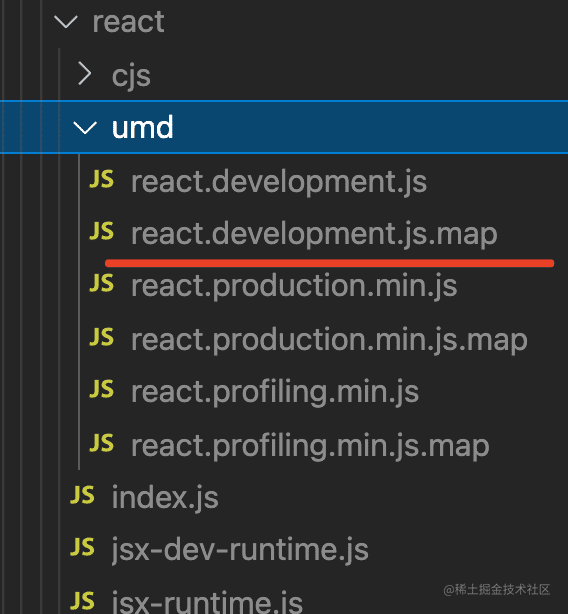Collapse the react folder chevron
Image resolution: width=568 pixels, height=614 pixels.
pos(65,22)
